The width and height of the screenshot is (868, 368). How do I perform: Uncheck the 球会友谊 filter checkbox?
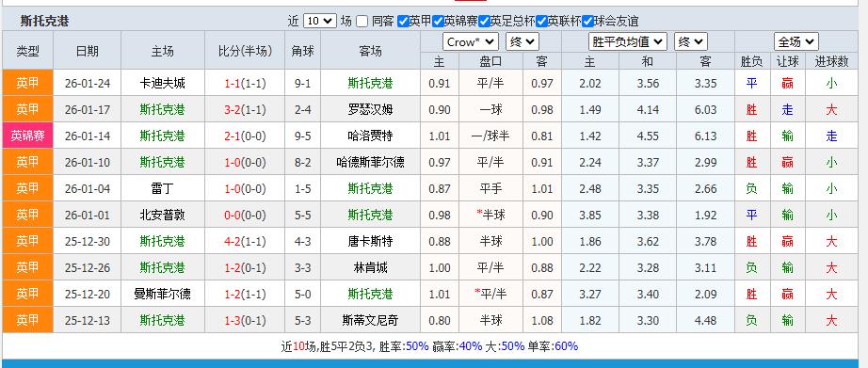(587, 22)
